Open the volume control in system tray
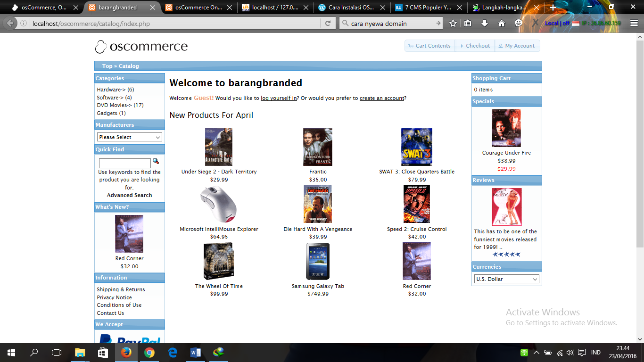 pos(570,353)
